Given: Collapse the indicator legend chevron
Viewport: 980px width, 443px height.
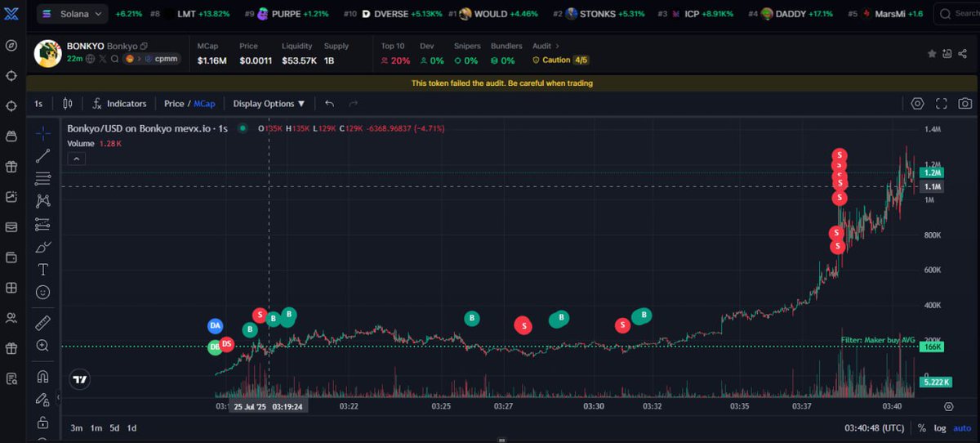Looking at the screenshot, I should (76, 159).
